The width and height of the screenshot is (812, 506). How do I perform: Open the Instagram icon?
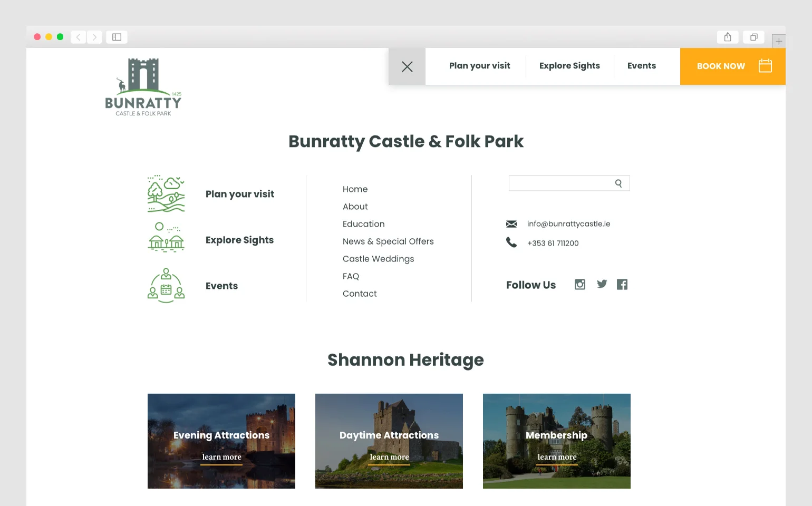(x=580, y=285)
